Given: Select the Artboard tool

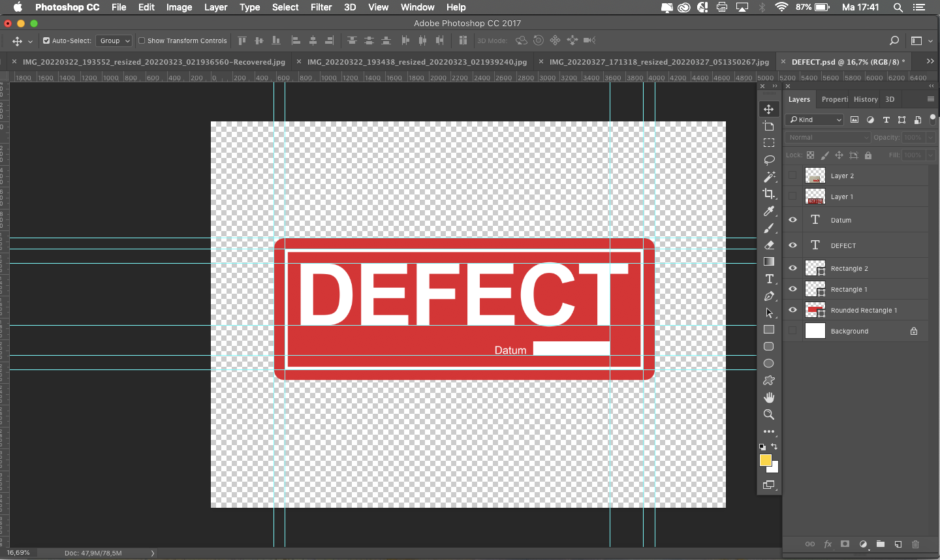Looking at the screenshot, I should tap(769, 126).
